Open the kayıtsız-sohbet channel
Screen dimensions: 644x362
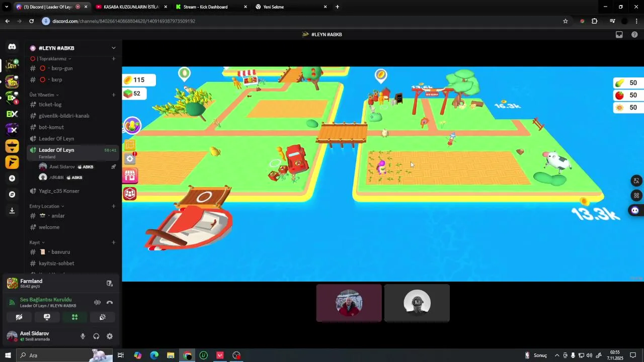[73, 263]
